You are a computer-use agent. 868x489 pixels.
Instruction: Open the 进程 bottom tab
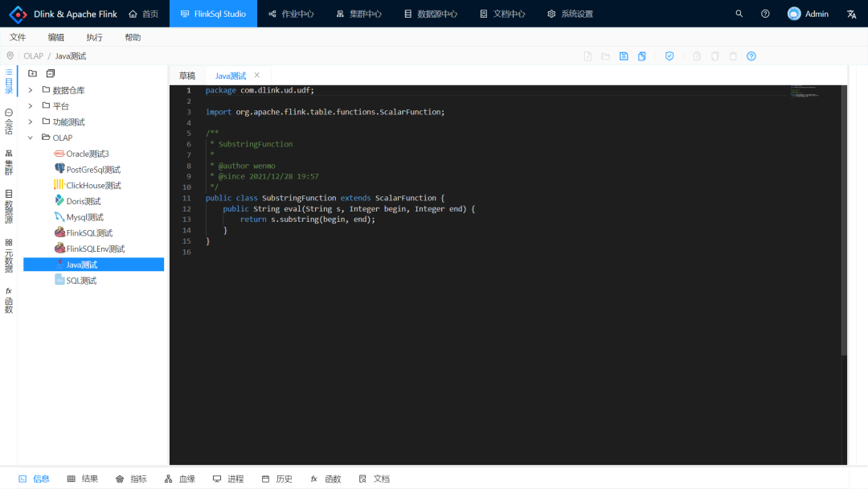pyautogui.click(x=228, y=479)
